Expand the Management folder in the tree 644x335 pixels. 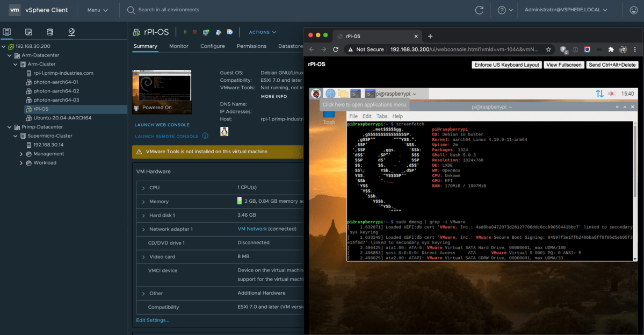pyautogui.click(x=21, y=154)
